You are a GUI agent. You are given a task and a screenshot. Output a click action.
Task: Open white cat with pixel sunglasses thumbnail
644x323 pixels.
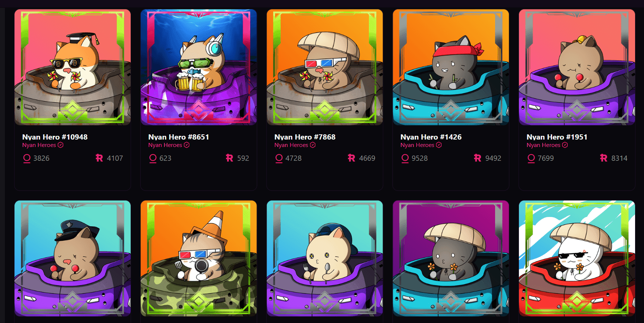577,259
